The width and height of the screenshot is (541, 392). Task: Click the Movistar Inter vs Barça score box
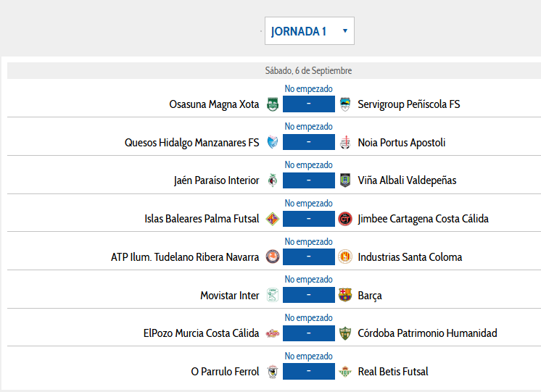[309, 295]
